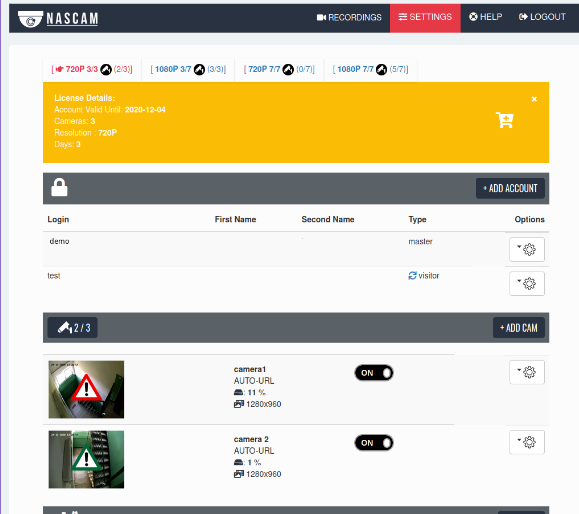Open gear options dropdown for demo account

[x=527, y=249]
